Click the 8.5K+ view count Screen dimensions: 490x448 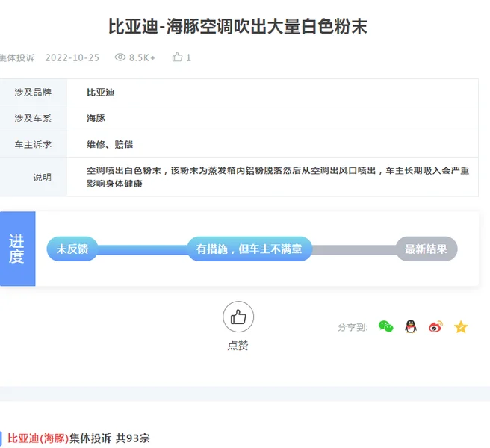142,57
